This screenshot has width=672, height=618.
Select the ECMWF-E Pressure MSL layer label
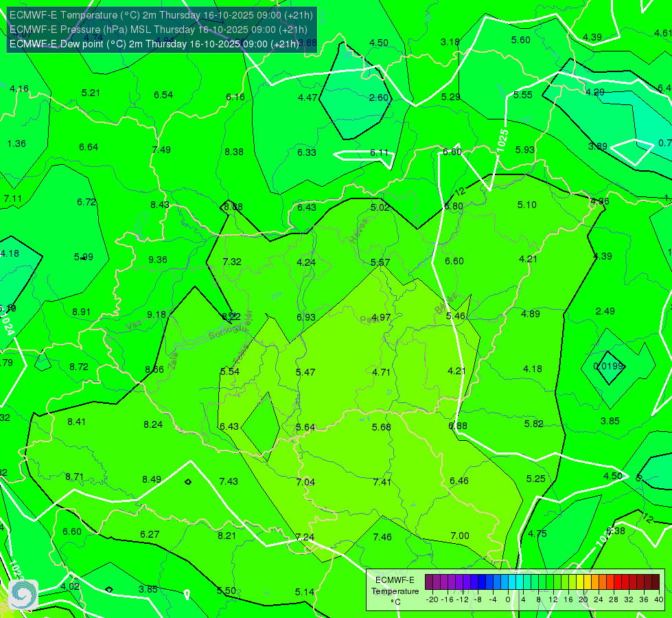pos(158,30)
